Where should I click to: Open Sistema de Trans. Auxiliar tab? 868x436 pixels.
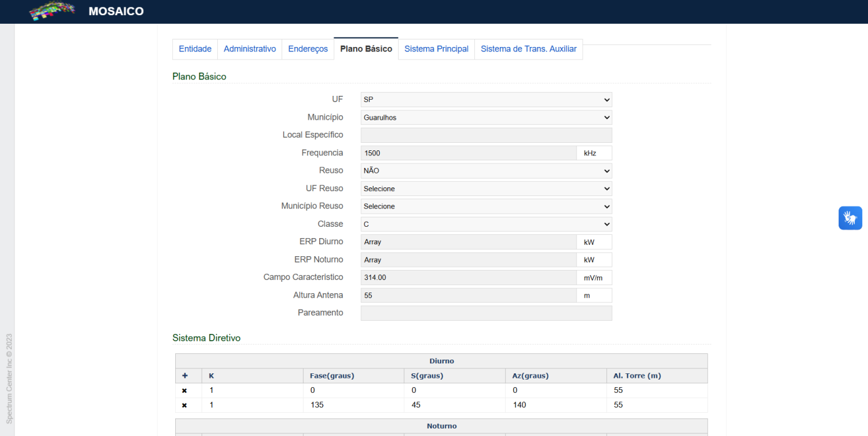(x=529, y=49)
